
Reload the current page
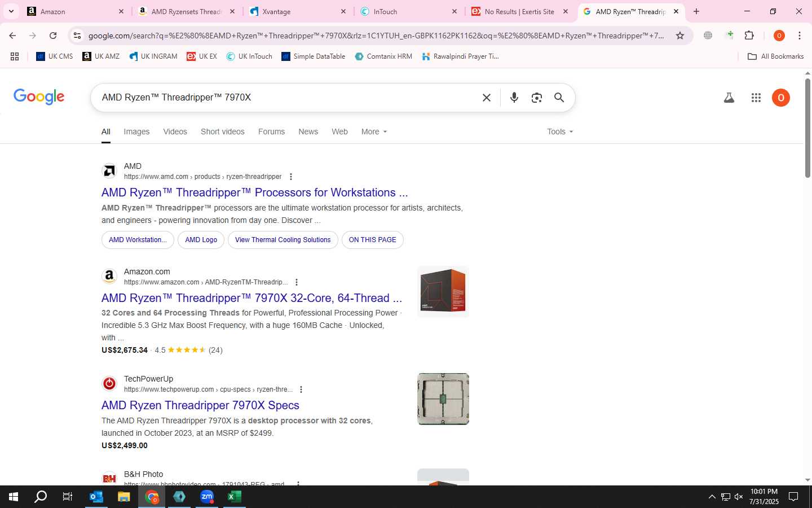[x=53, y=36]
